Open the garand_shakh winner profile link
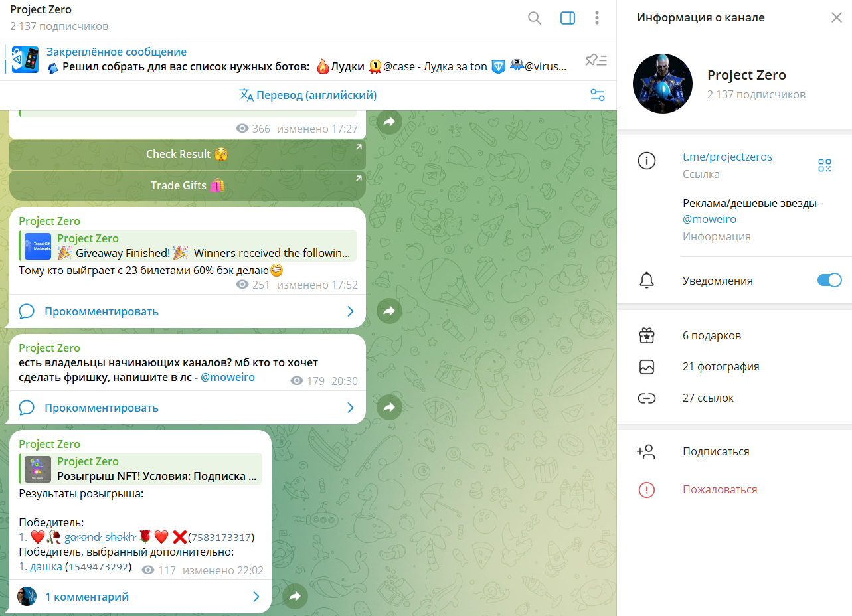 100,537
